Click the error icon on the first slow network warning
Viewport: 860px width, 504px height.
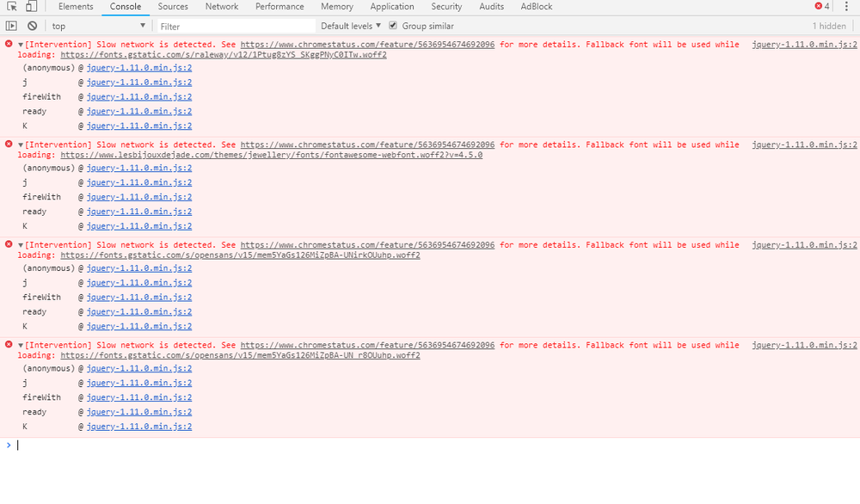tap(8, 44)
